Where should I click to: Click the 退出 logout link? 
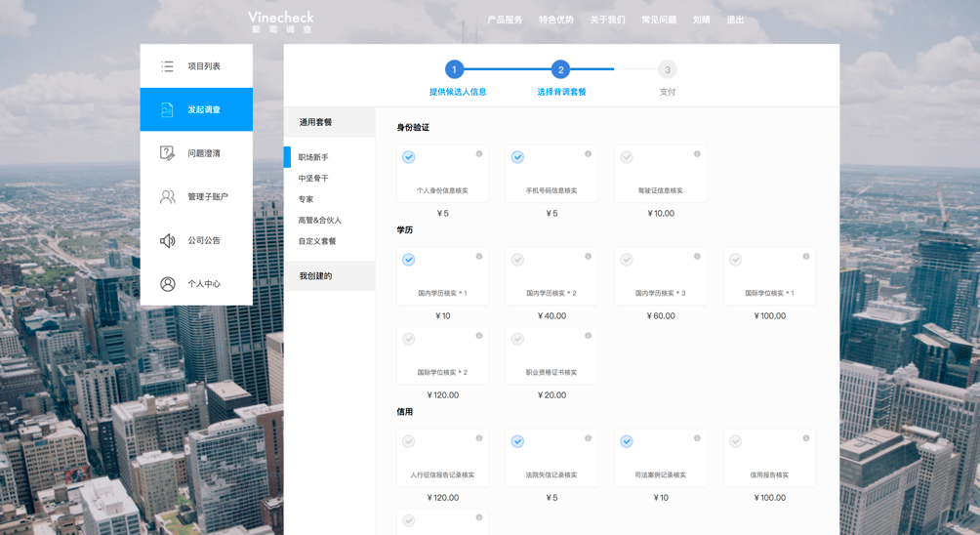[x=735, y=21]
